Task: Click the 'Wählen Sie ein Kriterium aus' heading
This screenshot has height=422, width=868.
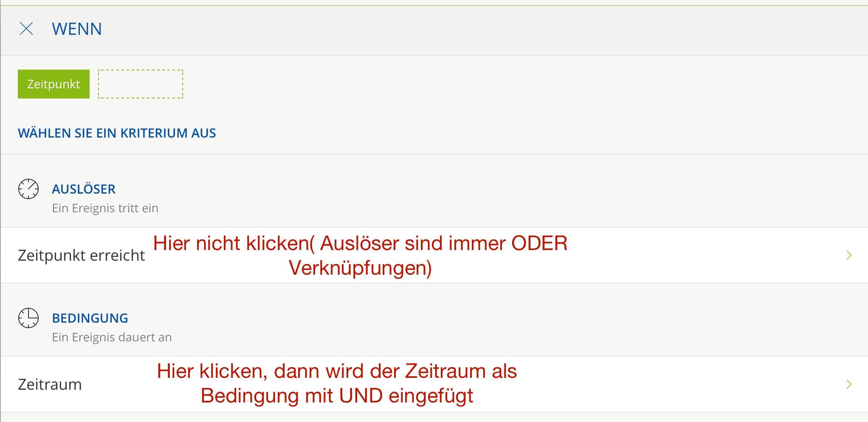Action: pyautogui.click(x=117, y=133)
